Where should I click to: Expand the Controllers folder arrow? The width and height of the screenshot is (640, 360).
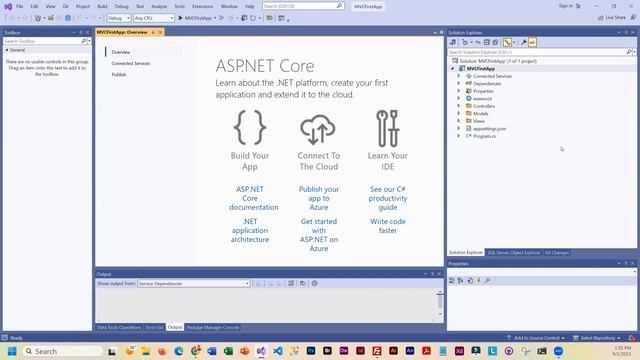459,106
